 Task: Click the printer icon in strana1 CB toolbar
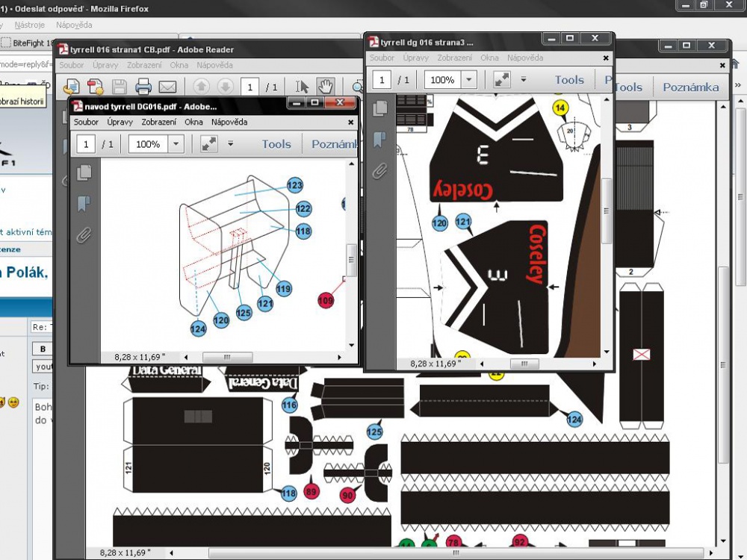(143, 87)
